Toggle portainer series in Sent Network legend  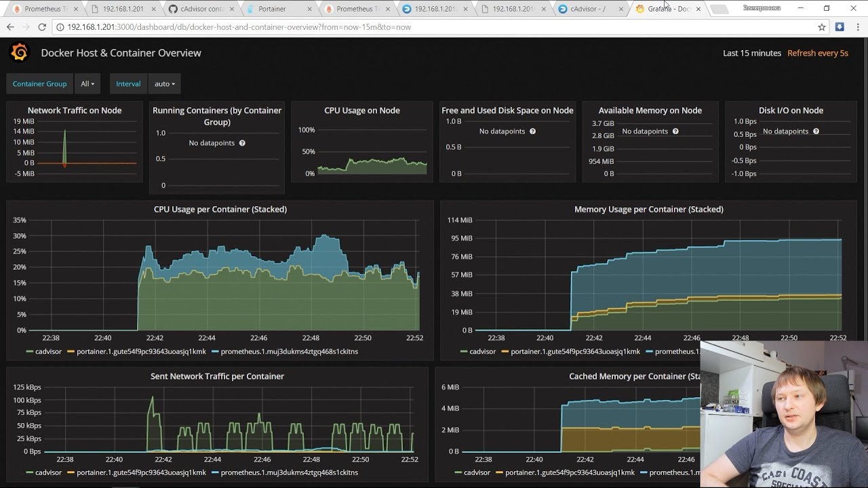pyautogui.click(x=141, y=472)
